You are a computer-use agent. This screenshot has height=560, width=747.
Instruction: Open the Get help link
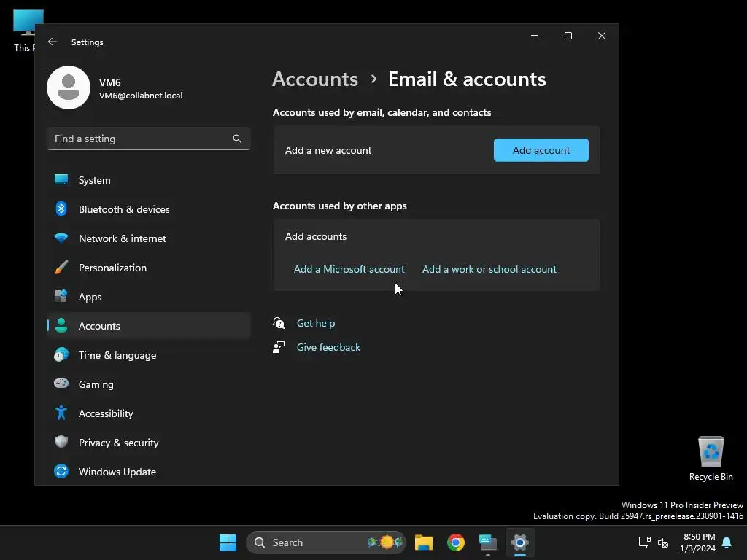315,323
